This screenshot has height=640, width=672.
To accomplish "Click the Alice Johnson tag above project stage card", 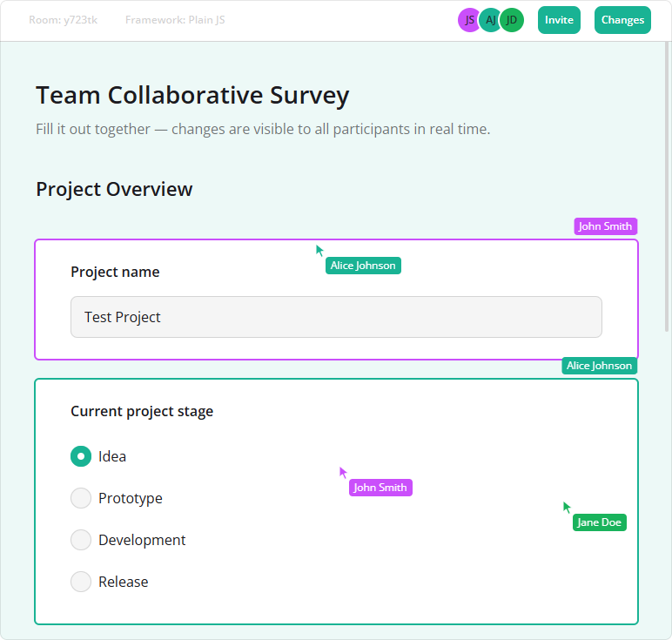I will point(599,366).
